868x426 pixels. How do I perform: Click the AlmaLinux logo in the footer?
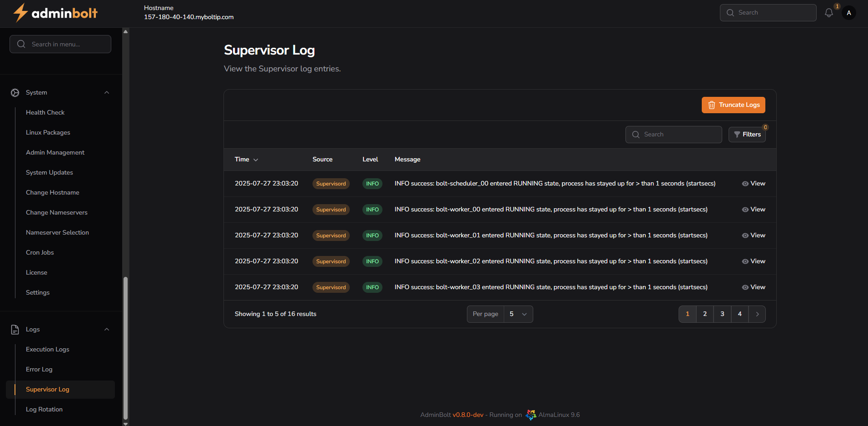531,415
